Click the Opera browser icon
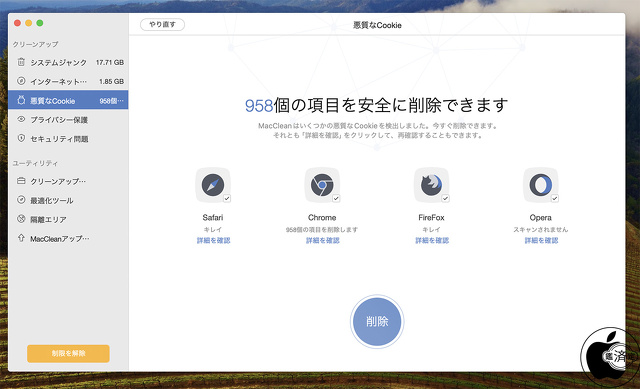 [541, 185]
